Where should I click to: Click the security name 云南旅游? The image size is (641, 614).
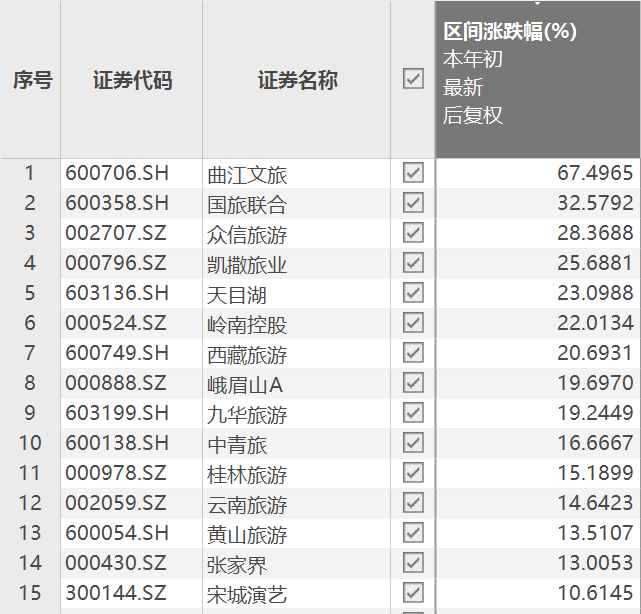tap(247, 505)
